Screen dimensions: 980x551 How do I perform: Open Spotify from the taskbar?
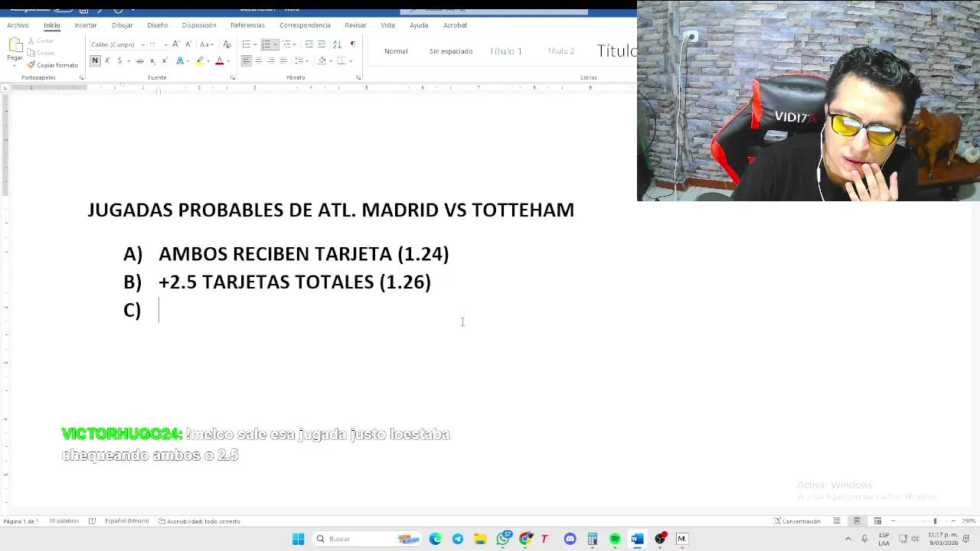pyautogui.click(x=615, y=539)
